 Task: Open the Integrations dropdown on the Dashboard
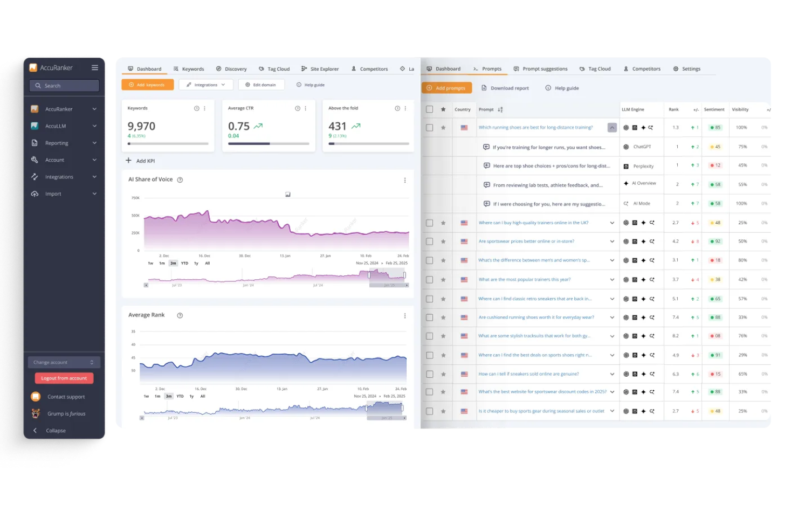coord(205,85)
